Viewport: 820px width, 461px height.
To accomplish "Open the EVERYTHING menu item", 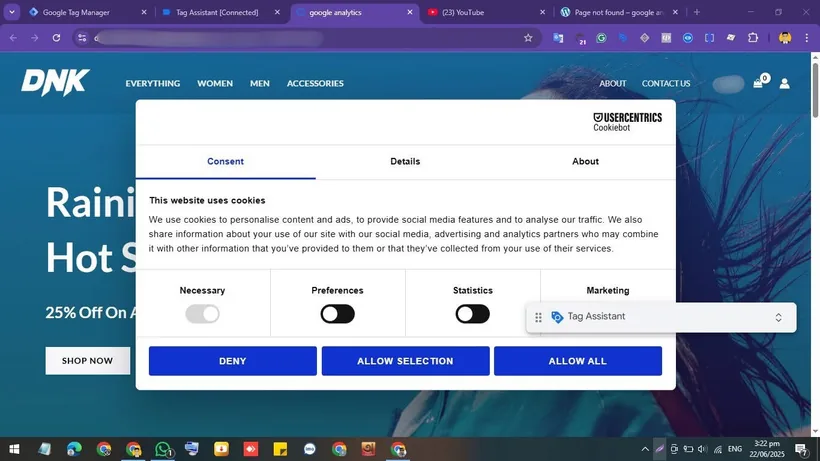I will [153, 83].
